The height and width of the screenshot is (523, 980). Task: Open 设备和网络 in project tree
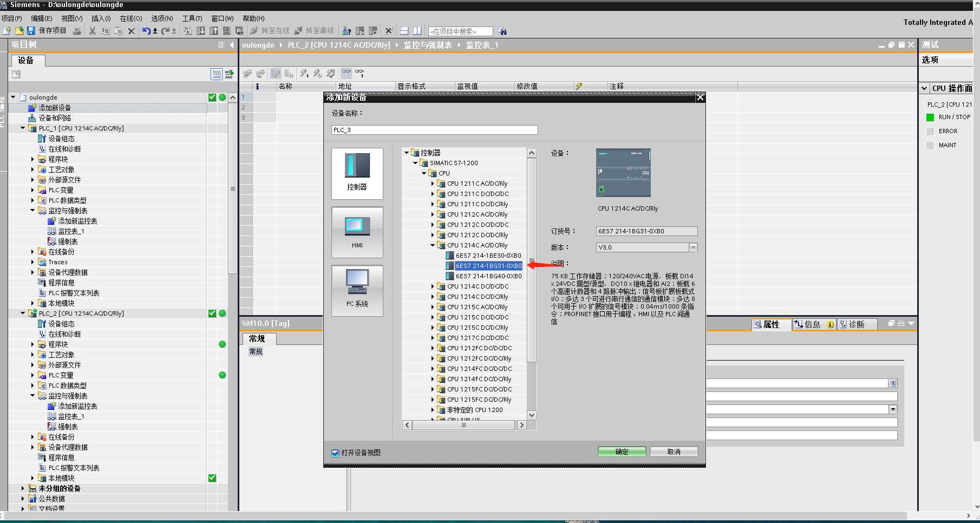55,118
